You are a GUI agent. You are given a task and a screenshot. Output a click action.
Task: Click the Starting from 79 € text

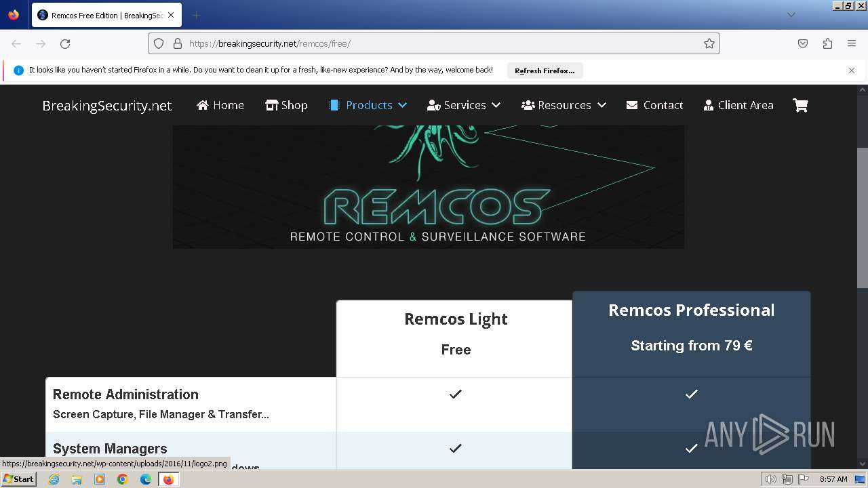tap(691, 346)
